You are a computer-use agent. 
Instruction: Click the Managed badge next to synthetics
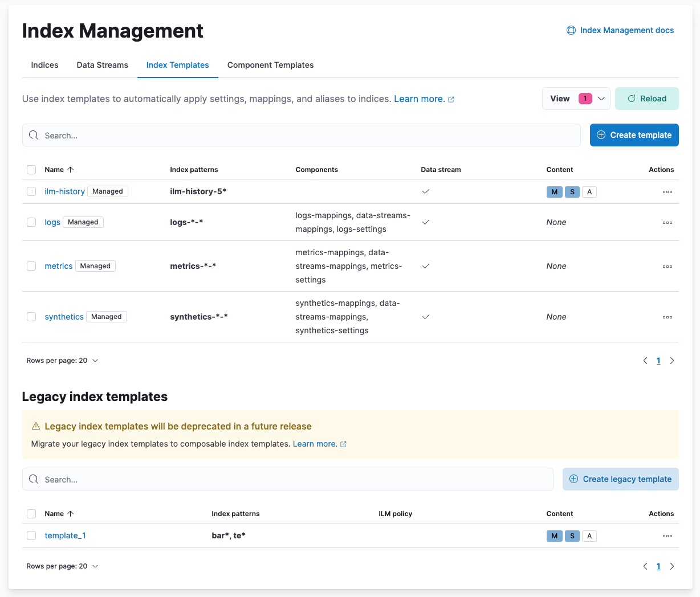click(x=107, y=317)
